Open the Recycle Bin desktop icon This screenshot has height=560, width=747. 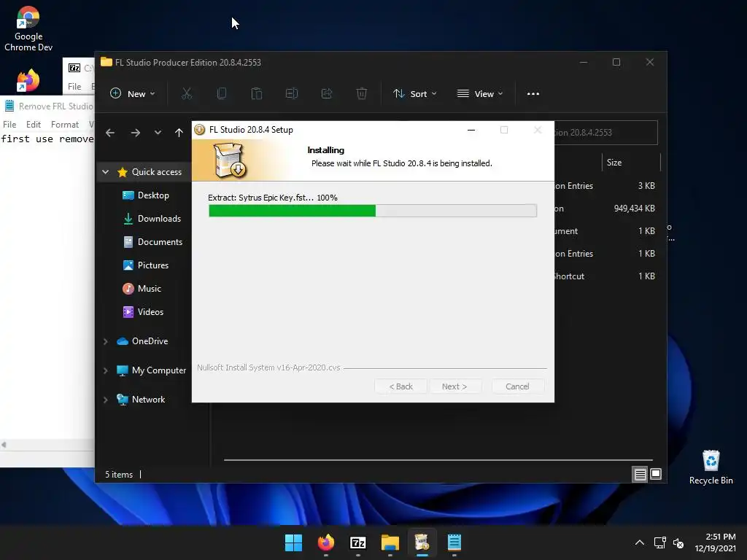click(x=711, y=467)
